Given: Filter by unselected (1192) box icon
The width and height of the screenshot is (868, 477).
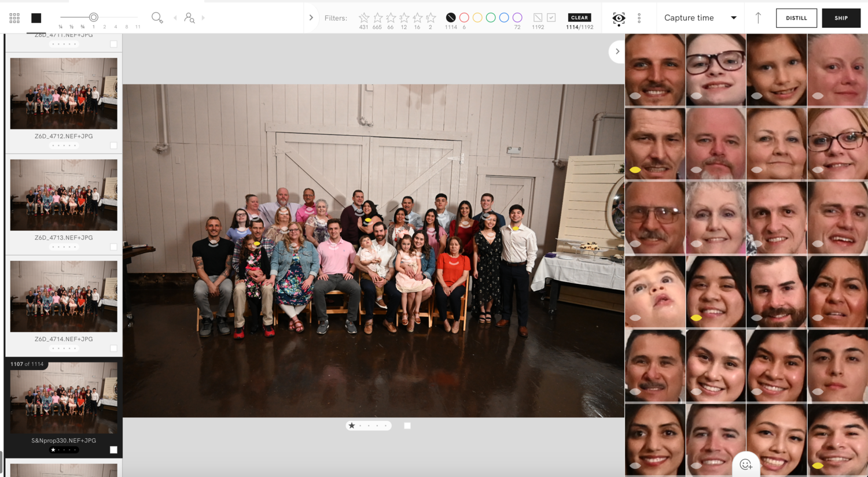Looking at the screenshot, I should [538, 18].
